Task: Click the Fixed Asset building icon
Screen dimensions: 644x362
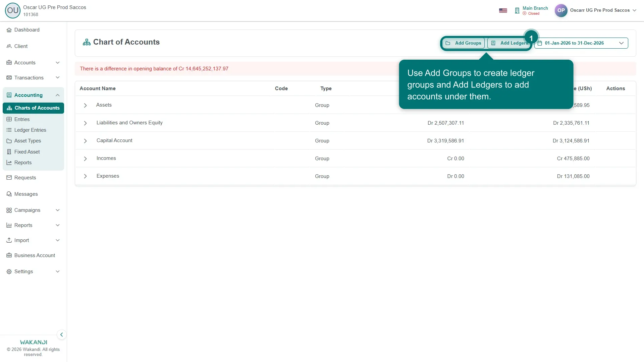Action: click(9, 152)
